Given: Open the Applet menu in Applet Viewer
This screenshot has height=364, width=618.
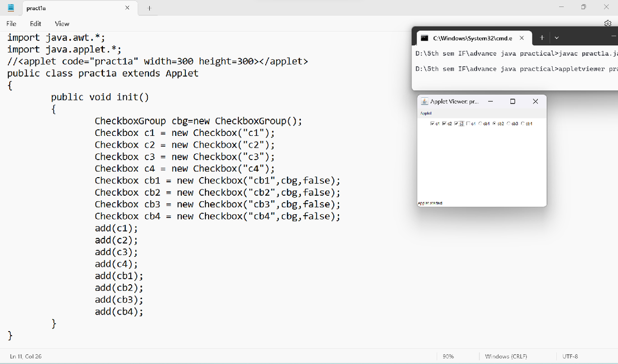Looking at the screenshot, I should (426, 113).
